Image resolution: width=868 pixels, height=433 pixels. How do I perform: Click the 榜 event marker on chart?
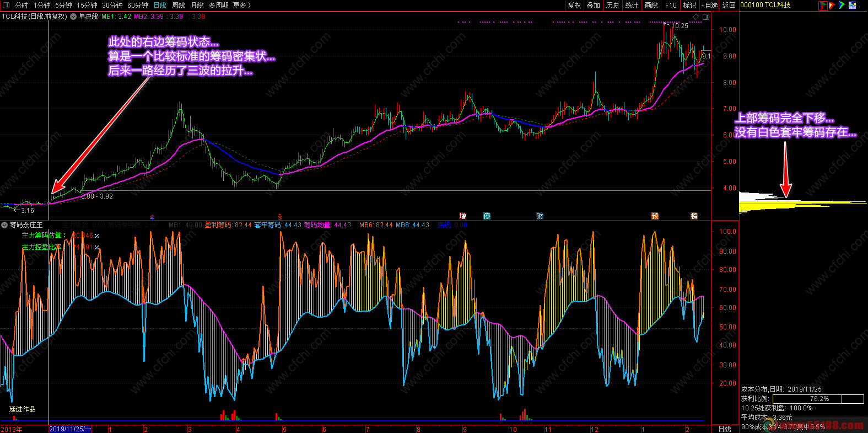click(694, 216)
